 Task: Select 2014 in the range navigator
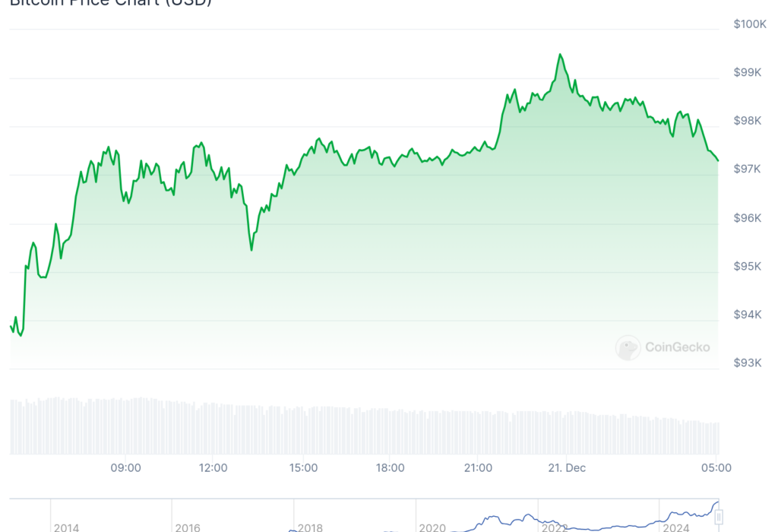click(x=66, y=527)
